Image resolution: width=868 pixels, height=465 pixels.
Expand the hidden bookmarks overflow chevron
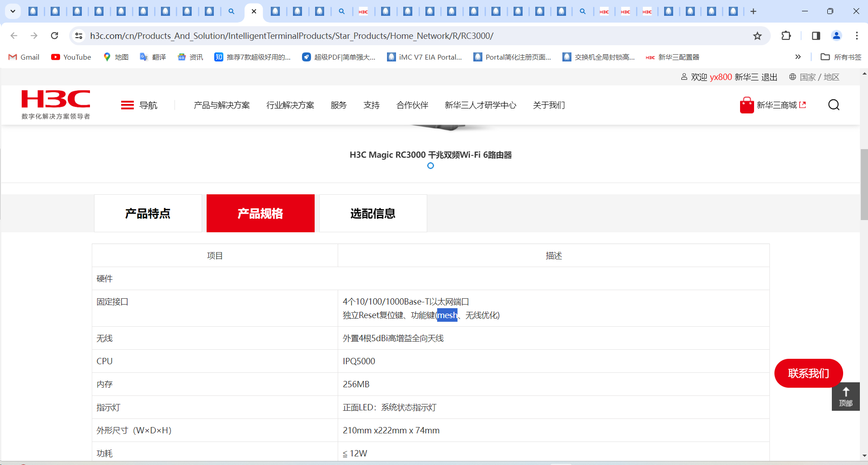tap(798, 57)
